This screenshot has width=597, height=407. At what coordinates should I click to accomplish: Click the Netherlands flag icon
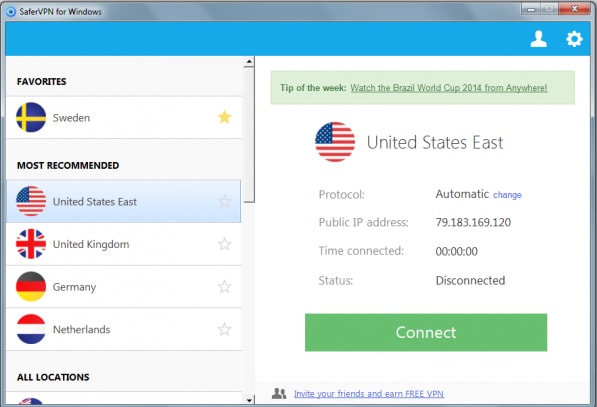(31, 329)
